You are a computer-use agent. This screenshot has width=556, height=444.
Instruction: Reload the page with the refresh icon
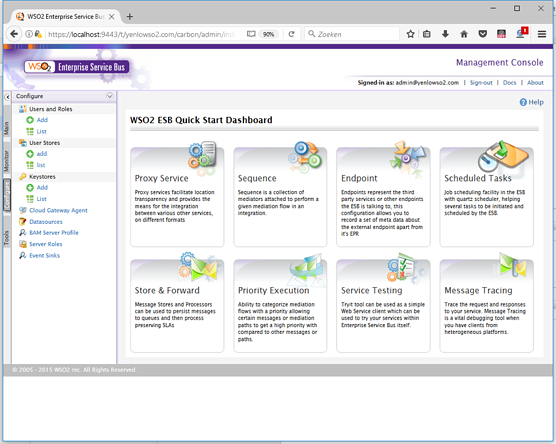coord(291,34)
